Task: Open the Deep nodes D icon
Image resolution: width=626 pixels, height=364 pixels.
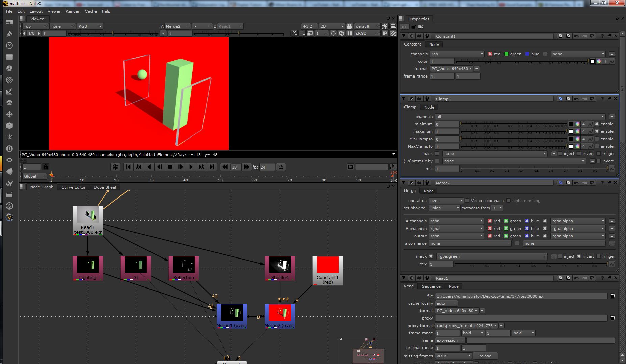Action: tap(9, 149)
